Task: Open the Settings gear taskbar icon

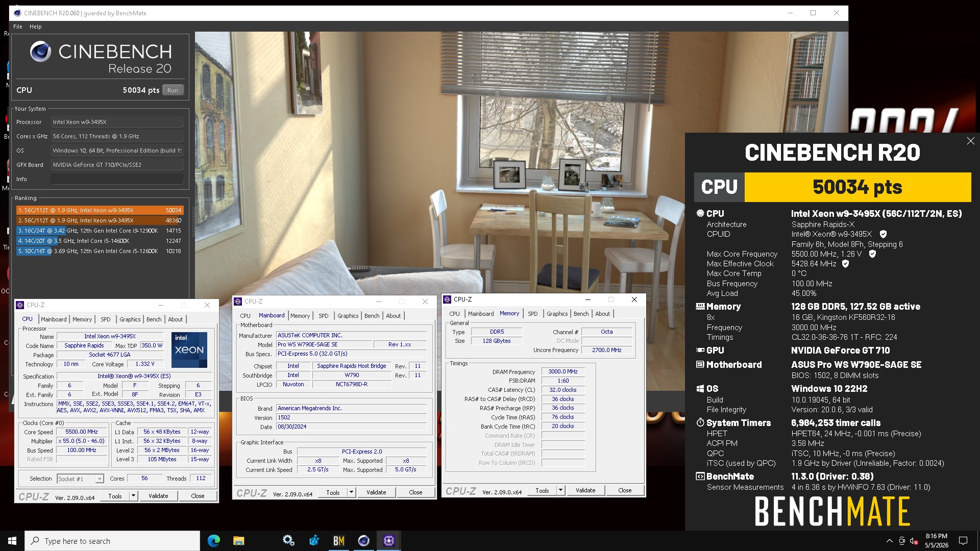Action: (x=288, y=541)
